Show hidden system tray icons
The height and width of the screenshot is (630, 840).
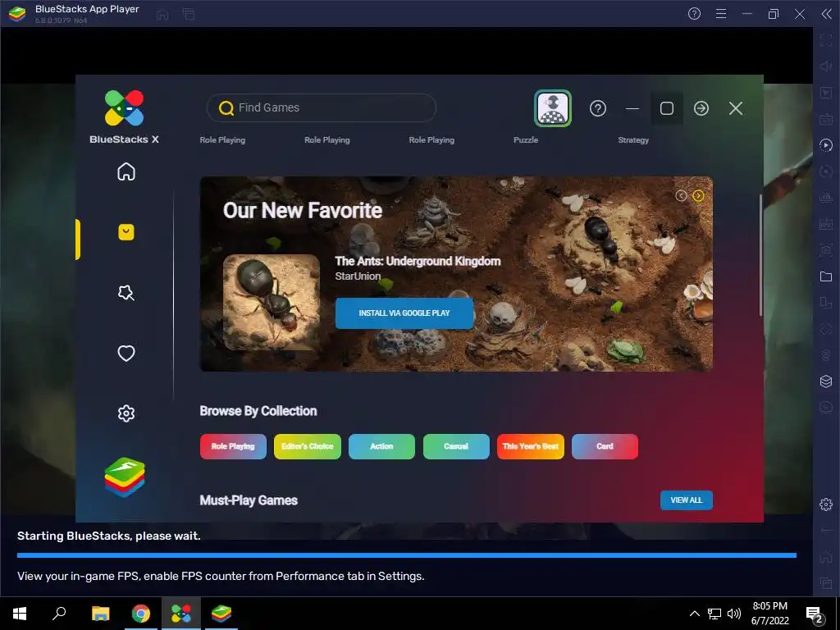pyautogui.click(x=694, y=614)
